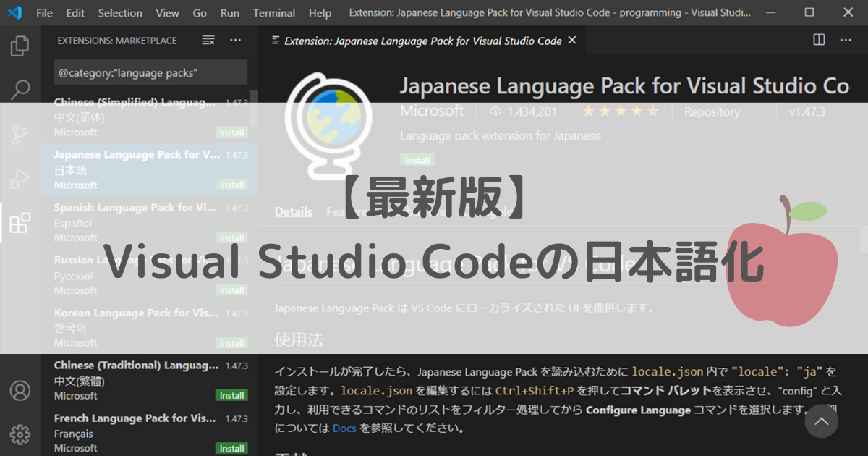
Task: Click the split editor icon
Action: click(x=819, y=40)
